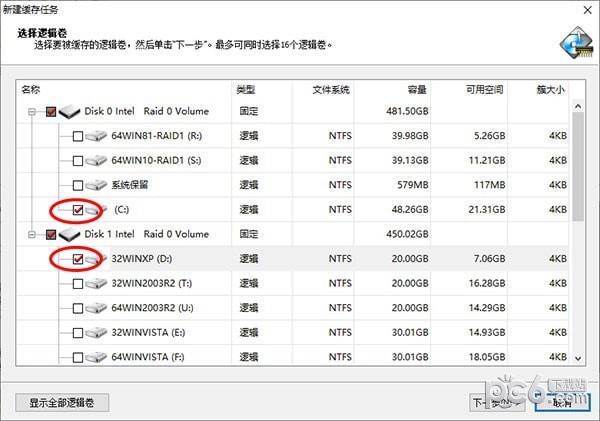This screenshot has width=600, height=421.
Task: Click the cache task wizard logo icon
Action: pos(576,42)
